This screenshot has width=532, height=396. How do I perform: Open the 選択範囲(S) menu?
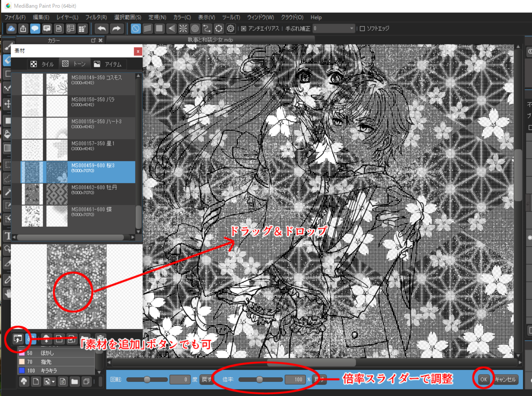(x=128, y=17)
